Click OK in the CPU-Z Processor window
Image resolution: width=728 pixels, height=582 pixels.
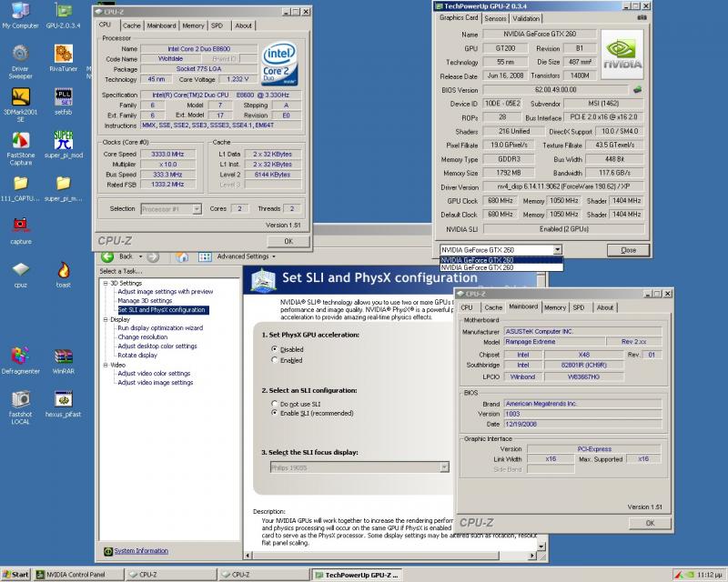tap(288, 241)
